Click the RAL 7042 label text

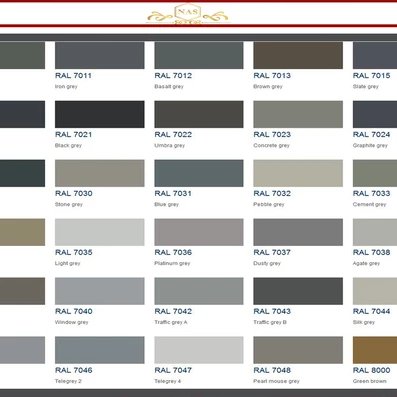pyautogui.click(x=173, y=311)
